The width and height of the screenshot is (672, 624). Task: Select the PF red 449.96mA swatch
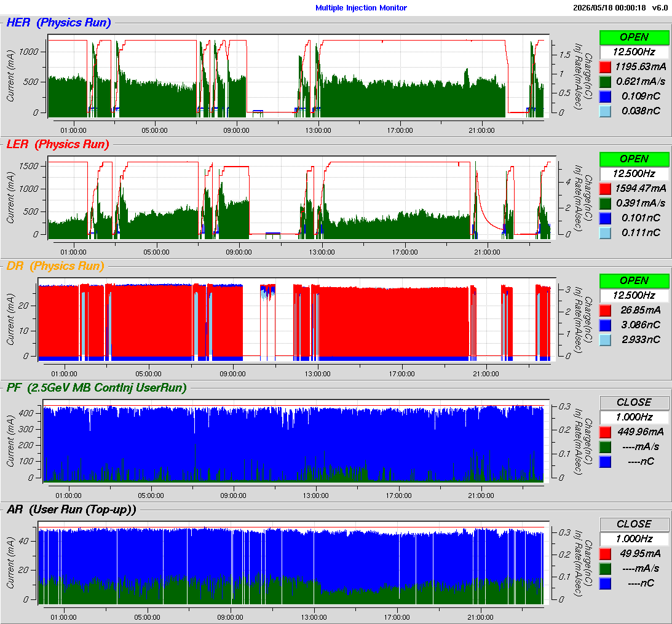(x=605, y=432)
